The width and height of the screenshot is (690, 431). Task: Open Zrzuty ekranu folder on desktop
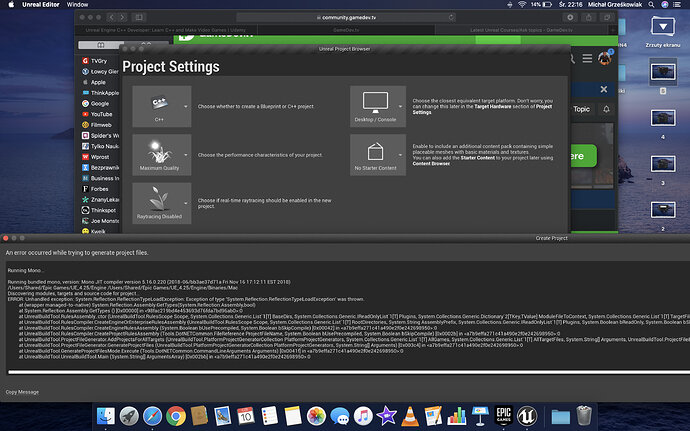[x=663, y=31]
